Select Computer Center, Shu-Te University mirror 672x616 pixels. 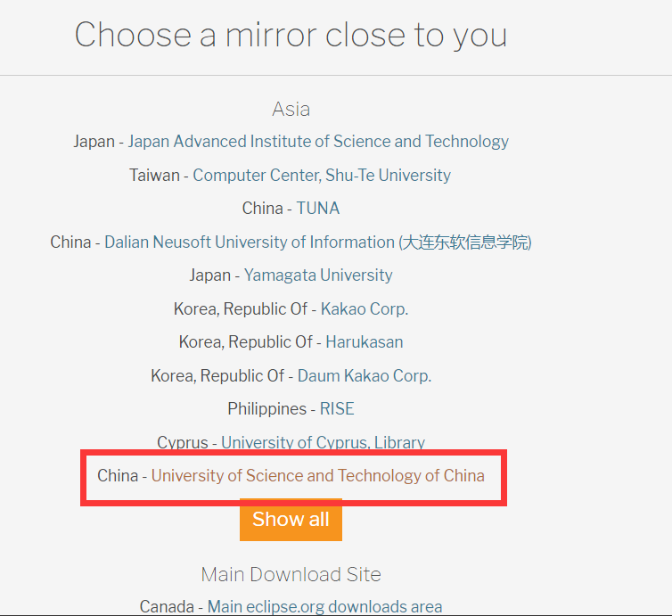point(322,176)
